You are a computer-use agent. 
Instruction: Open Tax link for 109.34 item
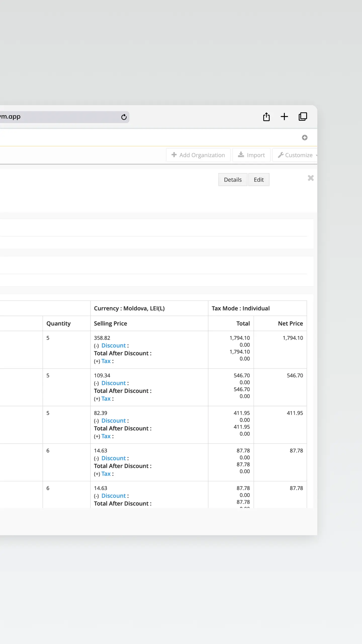click(x=106, y=399)
